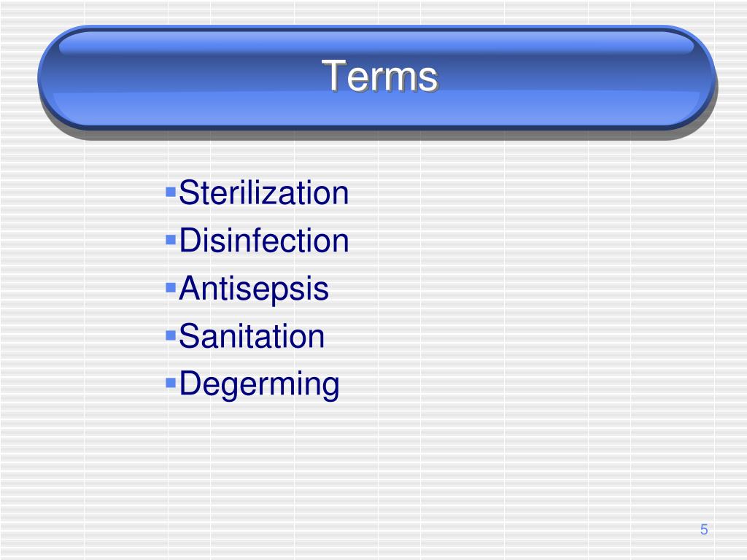Click the bullet square before Sterilization
Image resolution: width=747 pixels, height=560 pixels.
click(x=171, y=192)
